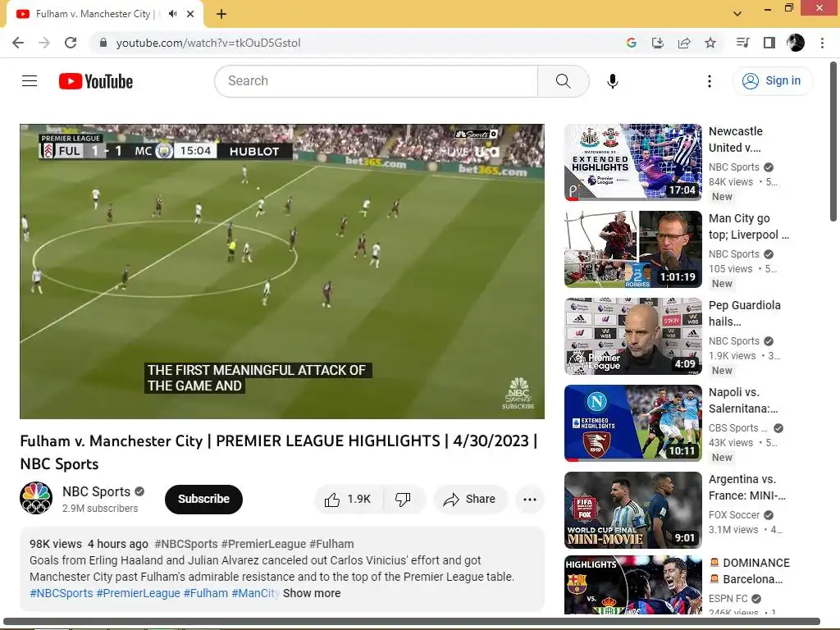Go back in browser history

pos(18,43)
